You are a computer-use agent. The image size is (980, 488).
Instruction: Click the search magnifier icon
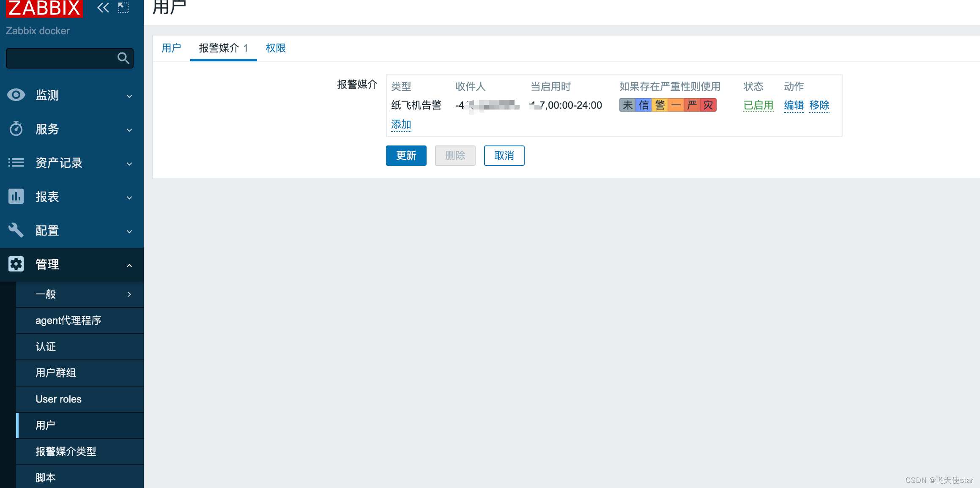(x=123, y=58)
